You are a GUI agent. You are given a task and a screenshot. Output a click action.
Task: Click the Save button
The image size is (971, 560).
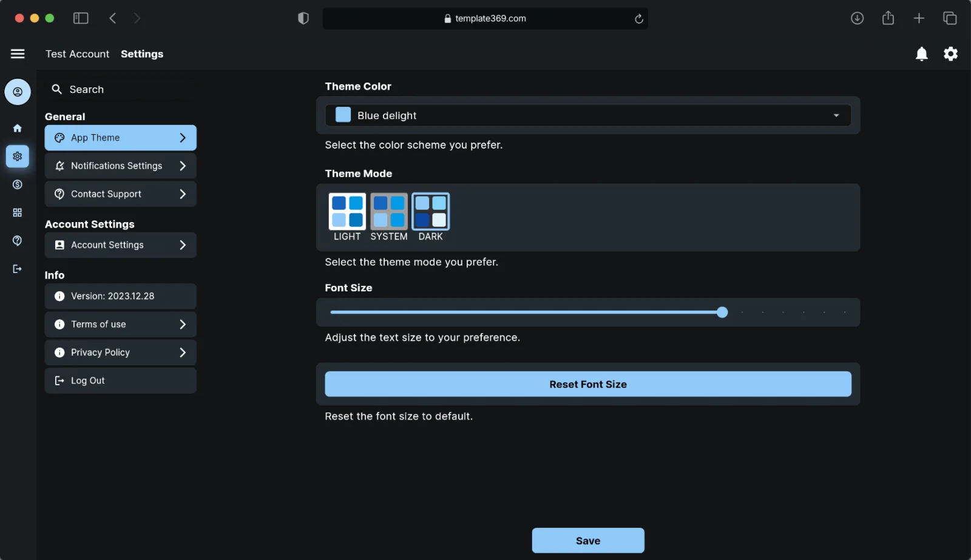pos(588,541)
